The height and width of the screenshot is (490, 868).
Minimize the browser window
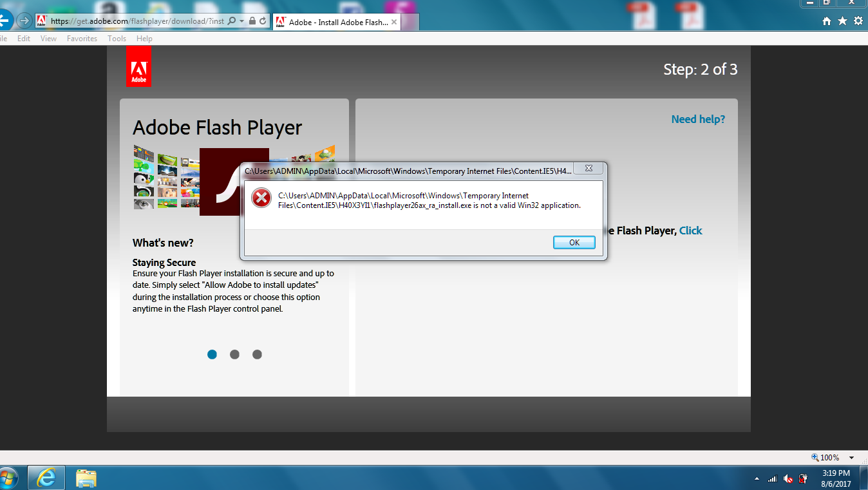coord(810,3)
